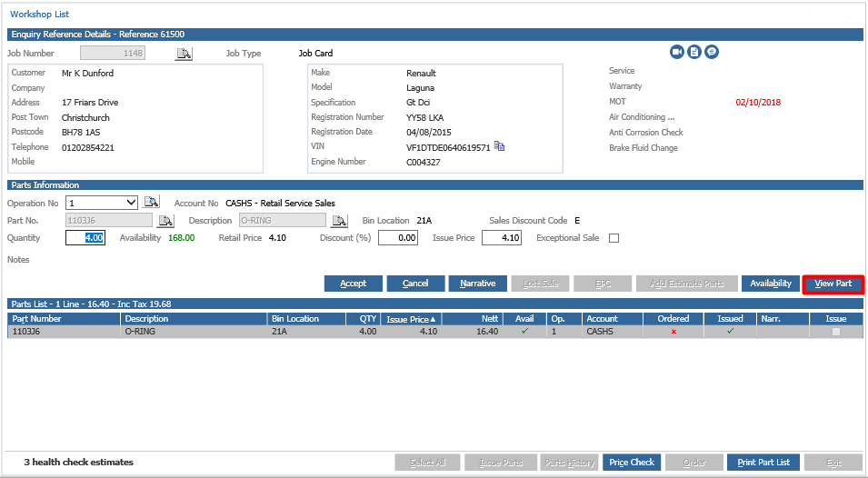The width and height of the screenshot is (868, 478).
Task: Click Part Number column header
Action: (64, 319)
